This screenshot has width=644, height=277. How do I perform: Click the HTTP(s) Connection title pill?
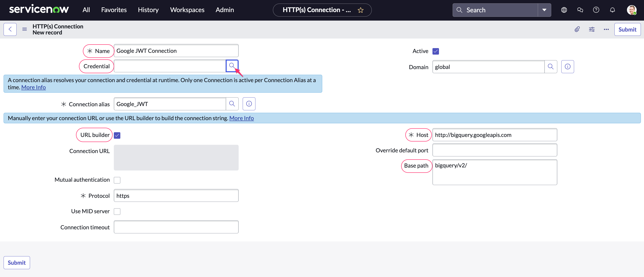click(322, 10)
